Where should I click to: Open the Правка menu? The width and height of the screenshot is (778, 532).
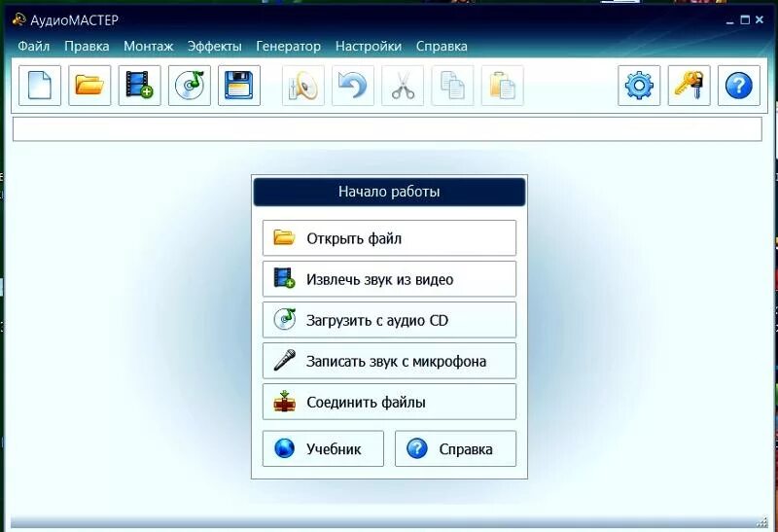pos(87,46)
